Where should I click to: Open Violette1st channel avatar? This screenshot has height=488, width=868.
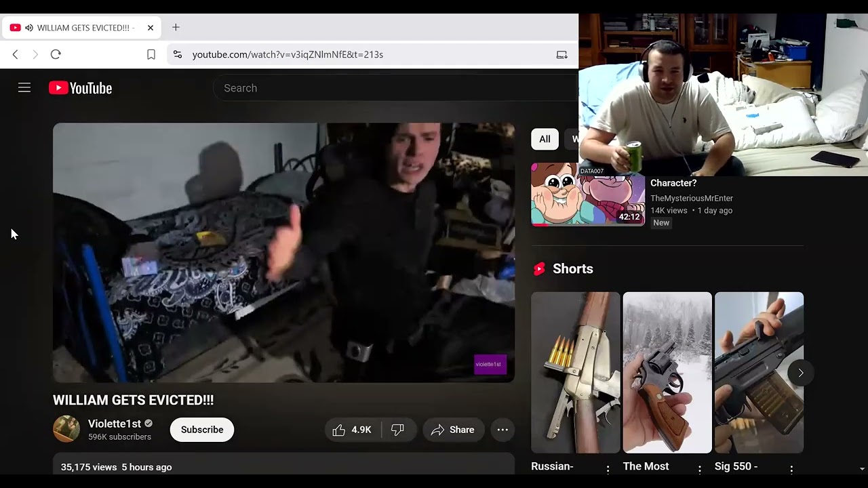point(66,429)
